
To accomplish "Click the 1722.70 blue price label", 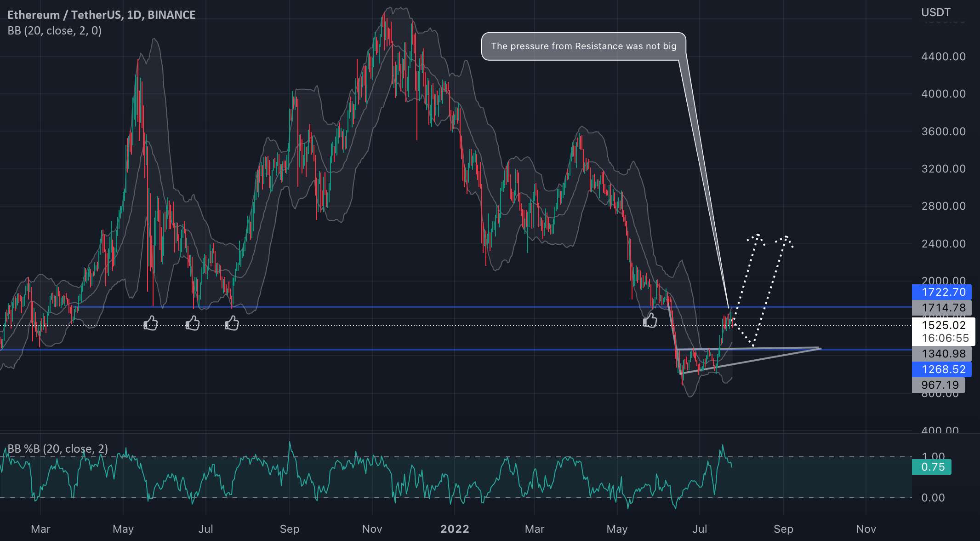I will tap(941, 292).
